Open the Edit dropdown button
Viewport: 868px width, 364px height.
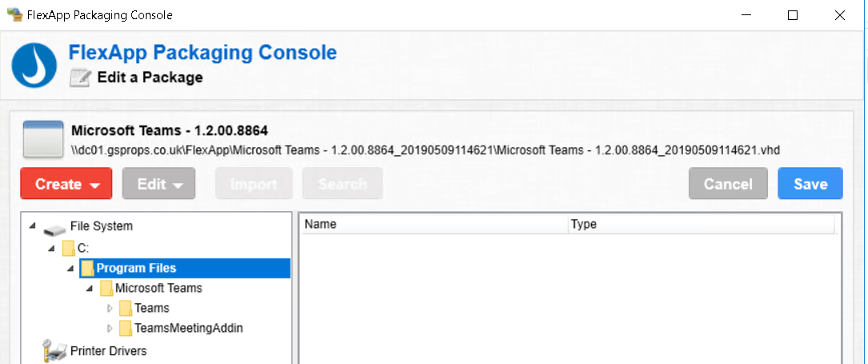tap(159, 184)
